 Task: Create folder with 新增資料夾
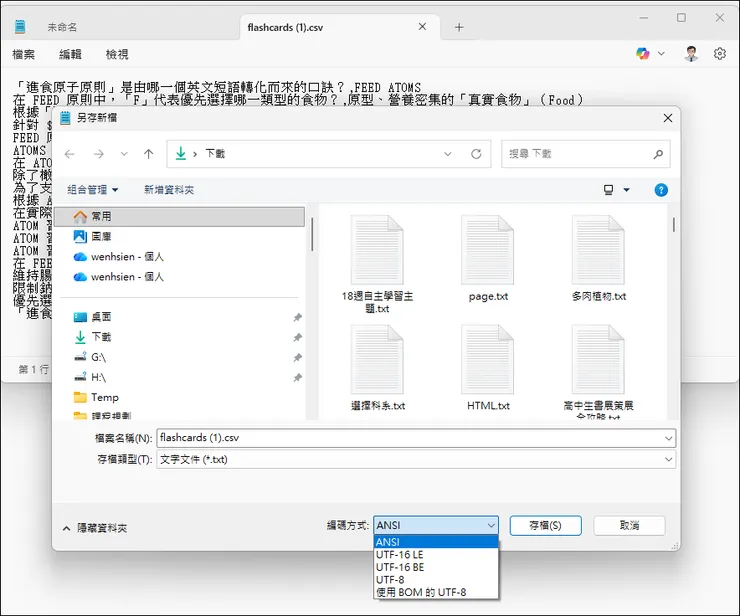[169, 190]
